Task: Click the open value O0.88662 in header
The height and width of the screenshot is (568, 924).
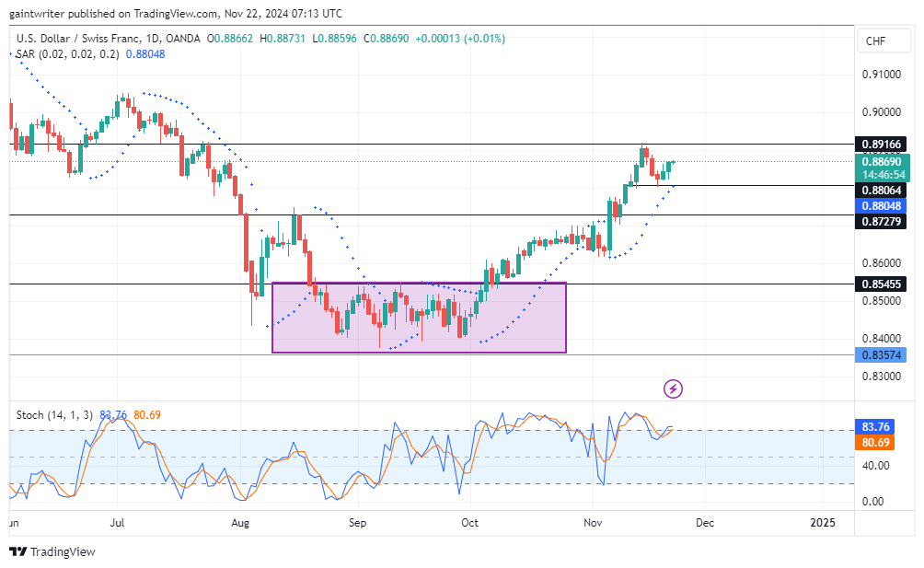Action: pyautogui.click(x=230, y=39)
